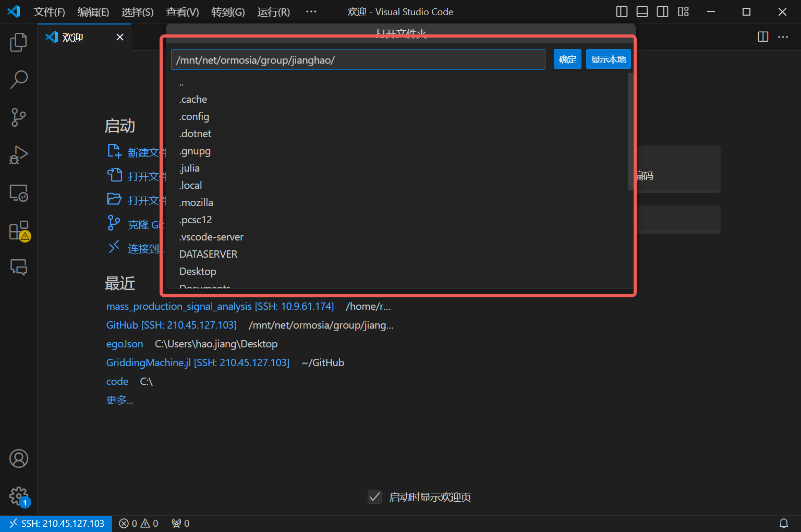Screen dimensions: 801x532
Task: Click the 显示本地 button
Action: point(609,59)
